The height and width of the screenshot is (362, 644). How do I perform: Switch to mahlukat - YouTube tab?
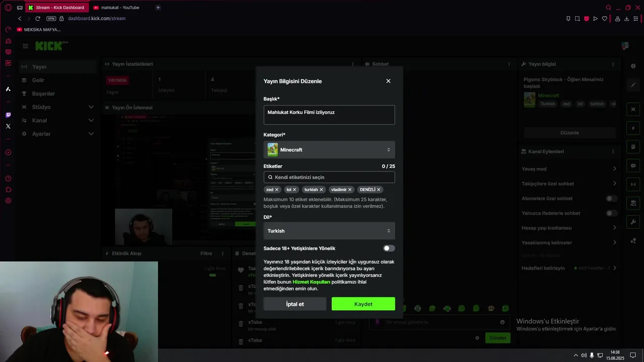[x=120, y=8]
